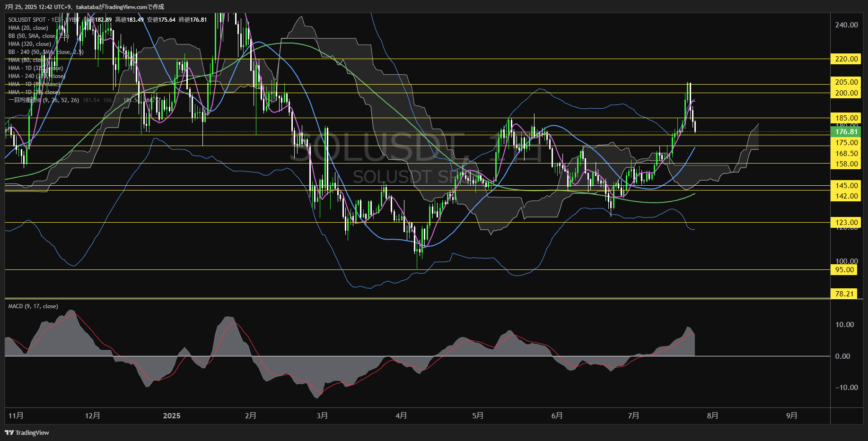Click the 185.00 price level label
The image size is (868, 441).
point(845,118)
